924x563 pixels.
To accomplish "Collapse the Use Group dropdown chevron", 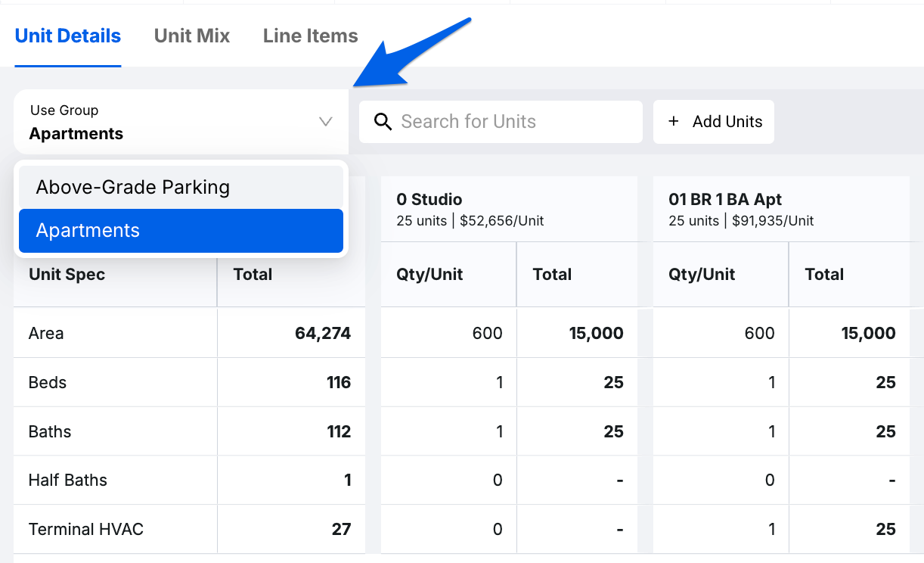I will click(x=326, y=122).
